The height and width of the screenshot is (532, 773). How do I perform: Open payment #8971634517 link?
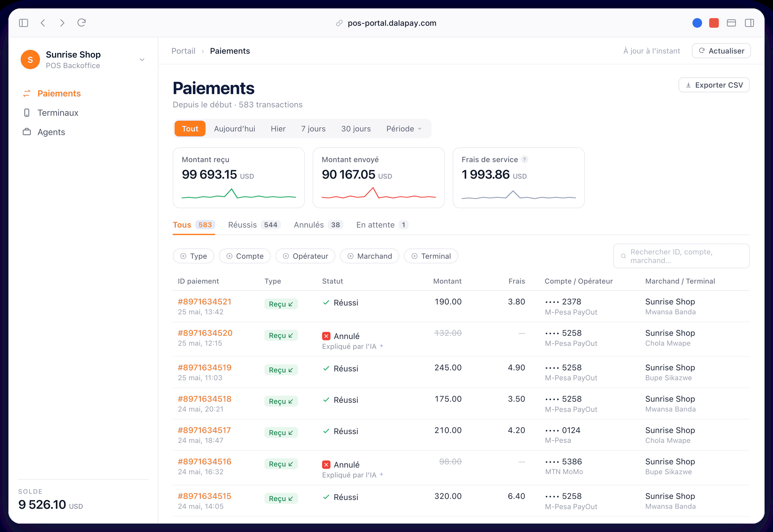204,430
